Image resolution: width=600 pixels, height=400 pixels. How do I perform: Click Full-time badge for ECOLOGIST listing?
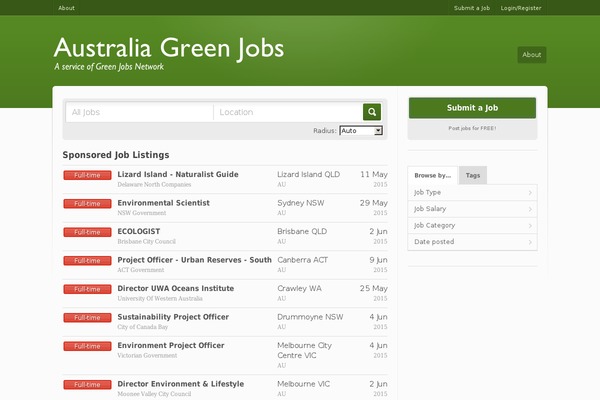(87, 232)
